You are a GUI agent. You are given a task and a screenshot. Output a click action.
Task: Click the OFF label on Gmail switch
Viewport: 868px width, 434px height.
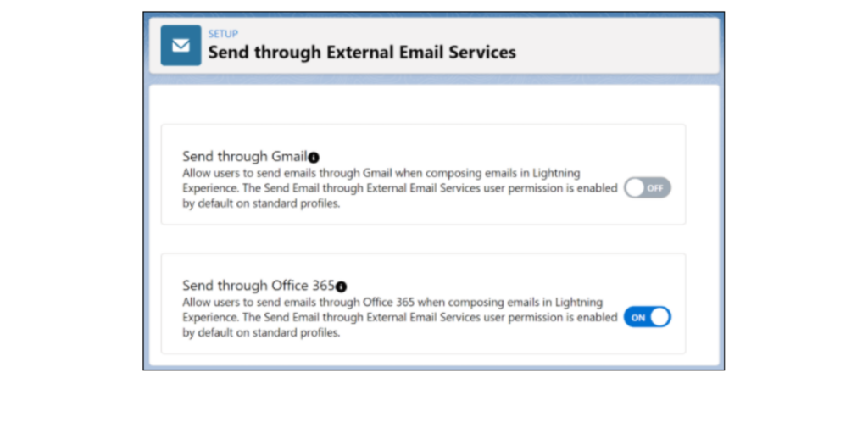pos(655,188)
